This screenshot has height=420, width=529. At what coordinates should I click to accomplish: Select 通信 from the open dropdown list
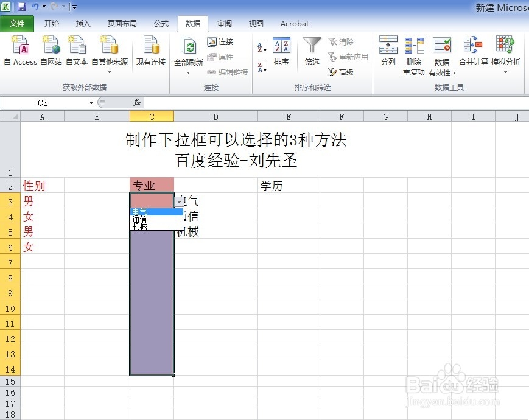tap(140, 218)
